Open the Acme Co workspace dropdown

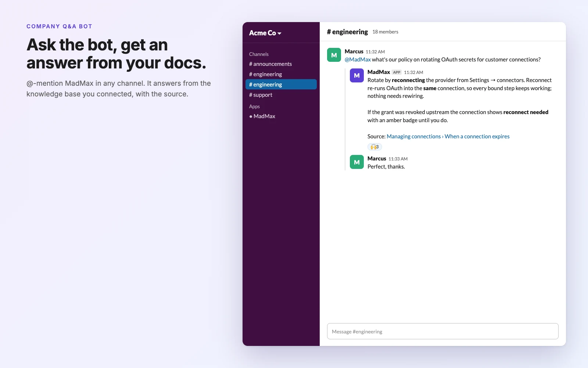265,33
